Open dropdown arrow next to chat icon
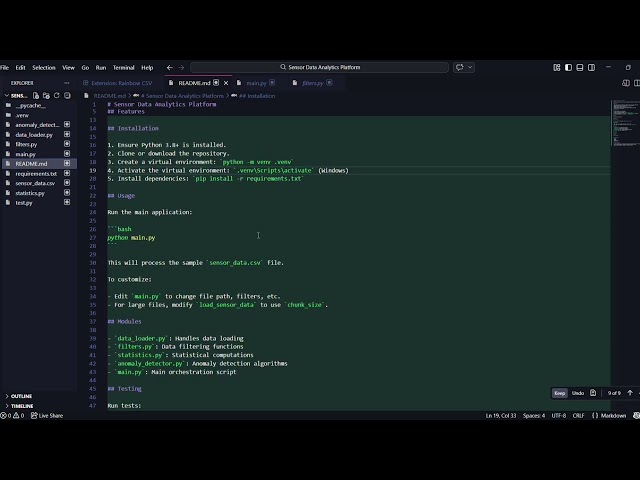 pyautogui.click(x=470, y=67)
